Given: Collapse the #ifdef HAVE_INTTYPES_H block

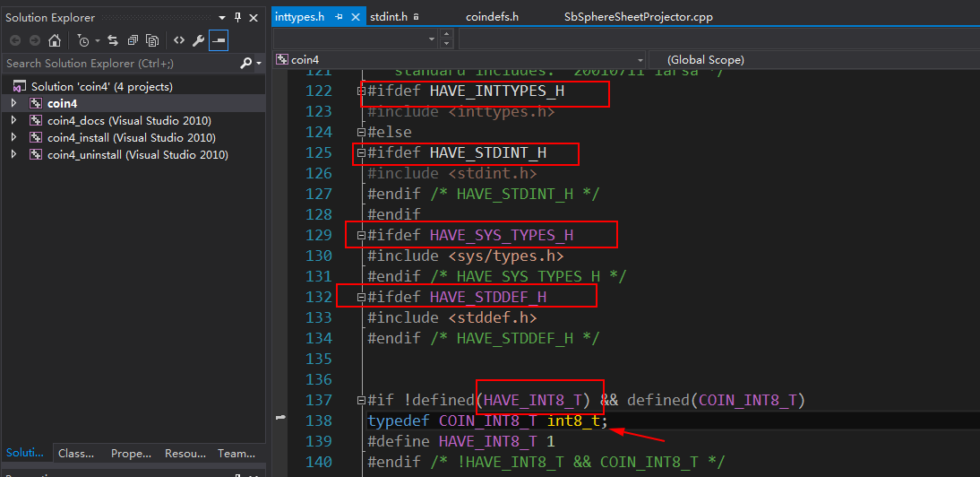Looking at the screenshot, I should 361,91.
